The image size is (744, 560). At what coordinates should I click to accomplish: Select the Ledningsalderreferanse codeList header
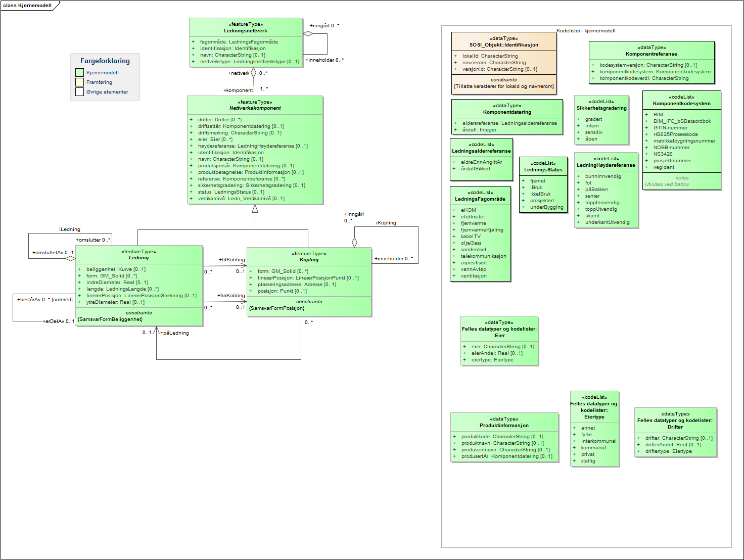click(481, 148)
